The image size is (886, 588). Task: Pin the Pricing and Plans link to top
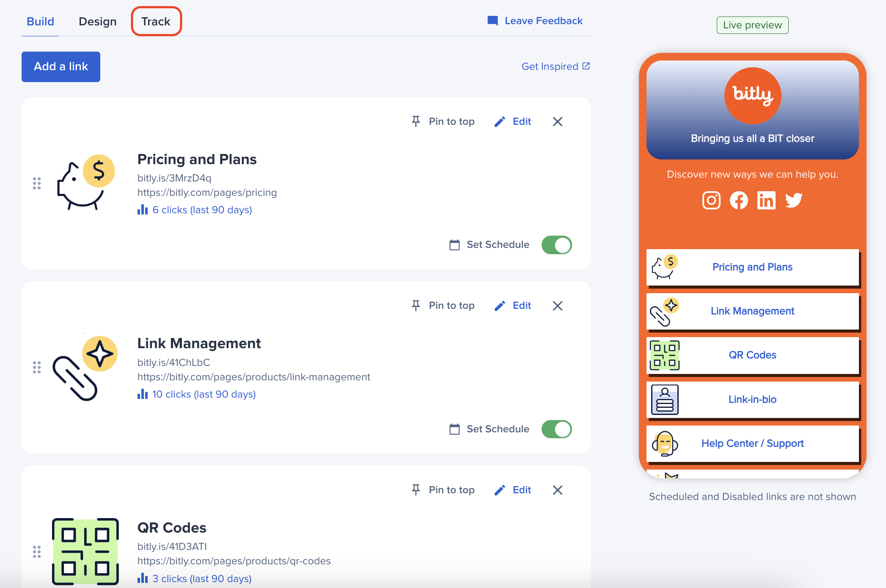click(443, 121)
